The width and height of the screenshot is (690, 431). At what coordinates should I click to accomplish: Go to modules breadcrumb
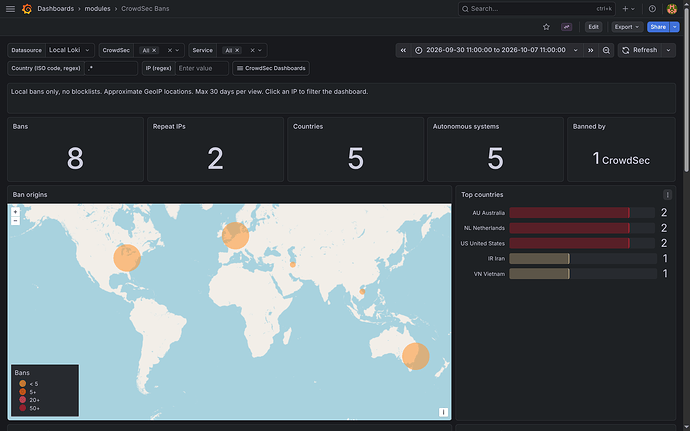pyautogui.click(x=97, y=9)
